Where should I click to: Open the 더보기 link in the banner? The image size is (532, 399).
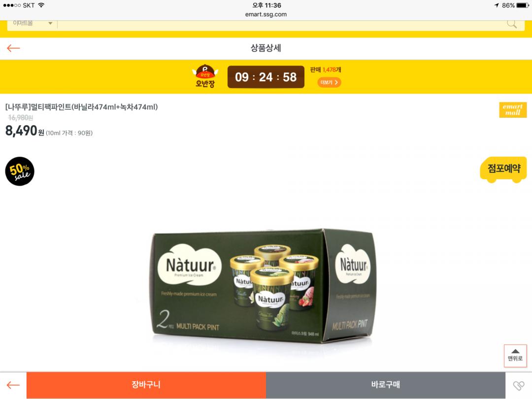(x=329, y=82)
